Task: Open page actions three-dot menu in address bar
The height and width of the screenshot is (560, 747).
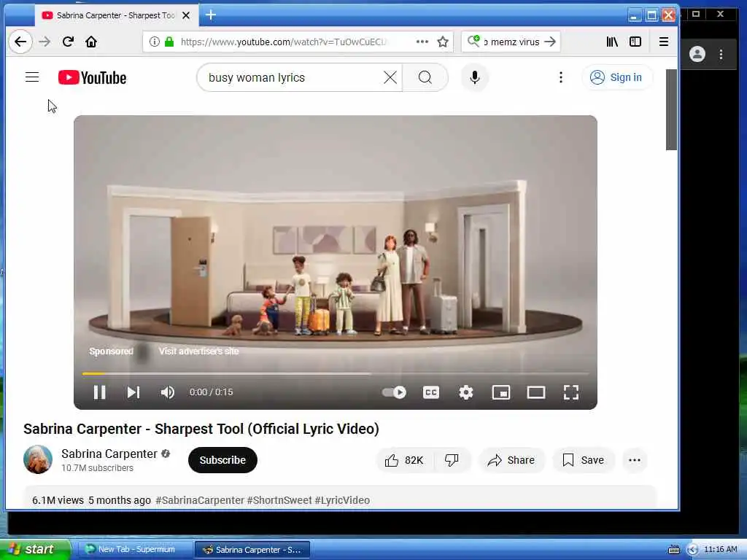Action: click(422, 42)
